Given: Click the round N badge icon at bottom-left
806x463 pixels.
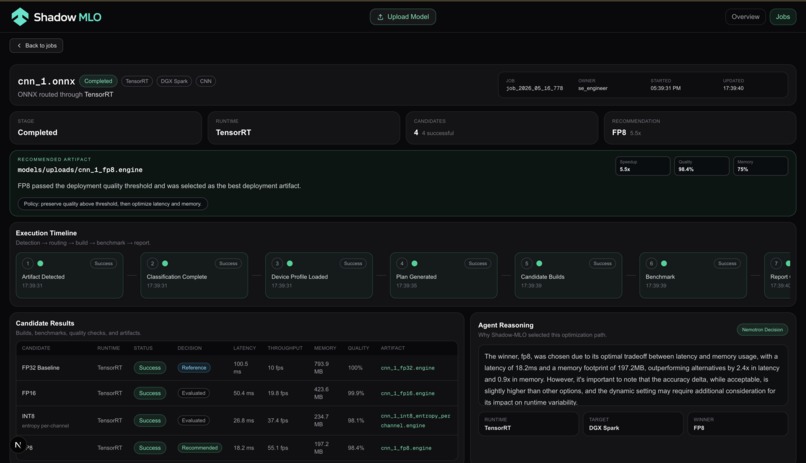Looking at the screenshot, I should click(18, 445).
